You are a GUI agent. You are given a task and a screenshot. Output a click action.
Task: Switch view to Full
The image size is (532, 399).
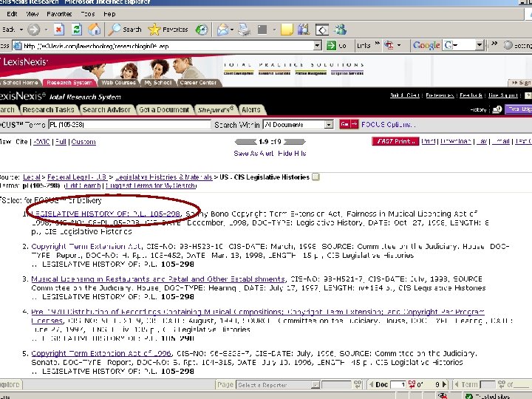coord(61,142)
